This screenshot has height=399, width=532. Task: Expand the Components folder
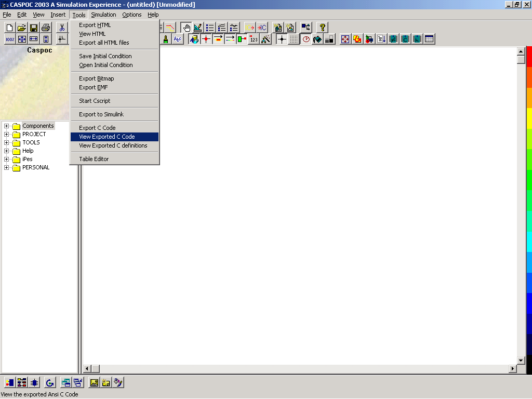coord(6,126)
